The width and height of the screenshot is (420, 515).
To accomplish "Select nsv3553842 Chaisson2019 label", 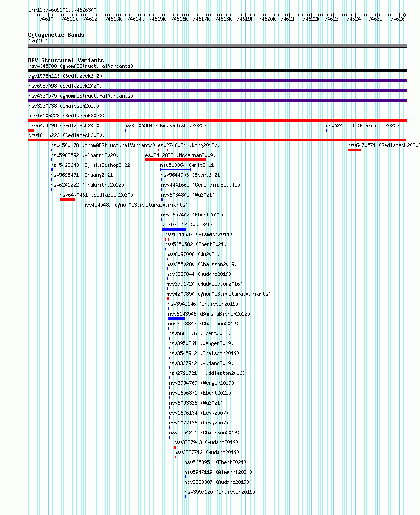I will pyautogui.click(x=203, y=324).
